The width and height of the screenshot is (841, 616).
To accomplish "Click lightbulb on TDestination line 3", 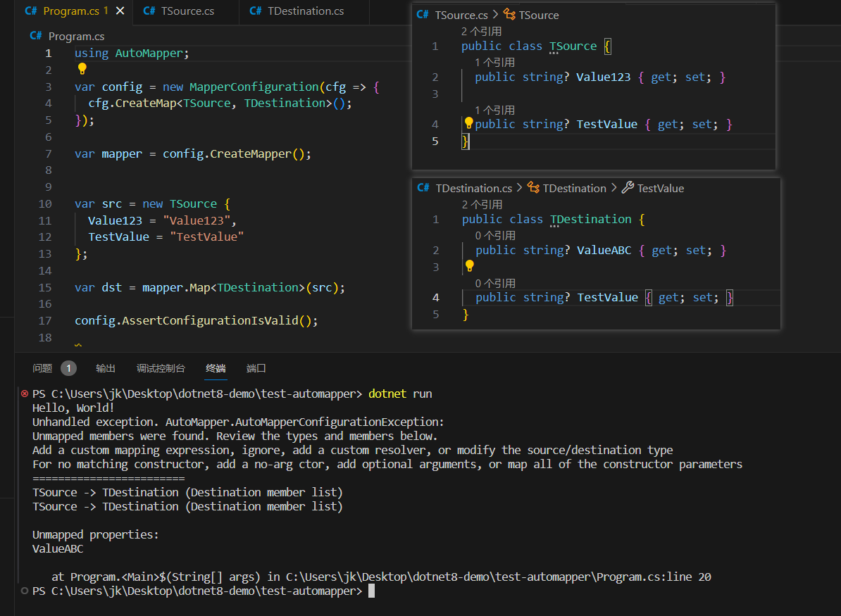I will 469,265.
